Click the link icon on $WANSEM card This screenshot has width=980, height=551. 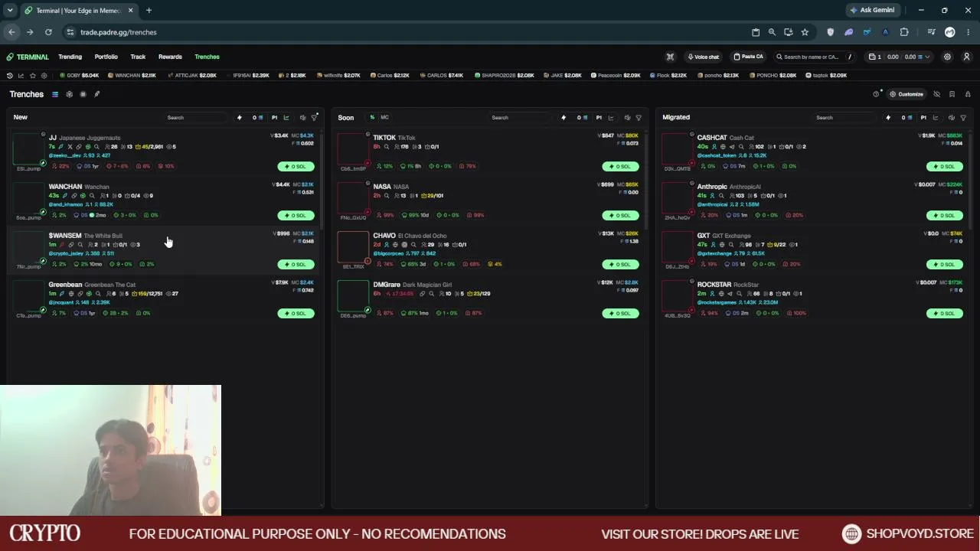(70, 245)
